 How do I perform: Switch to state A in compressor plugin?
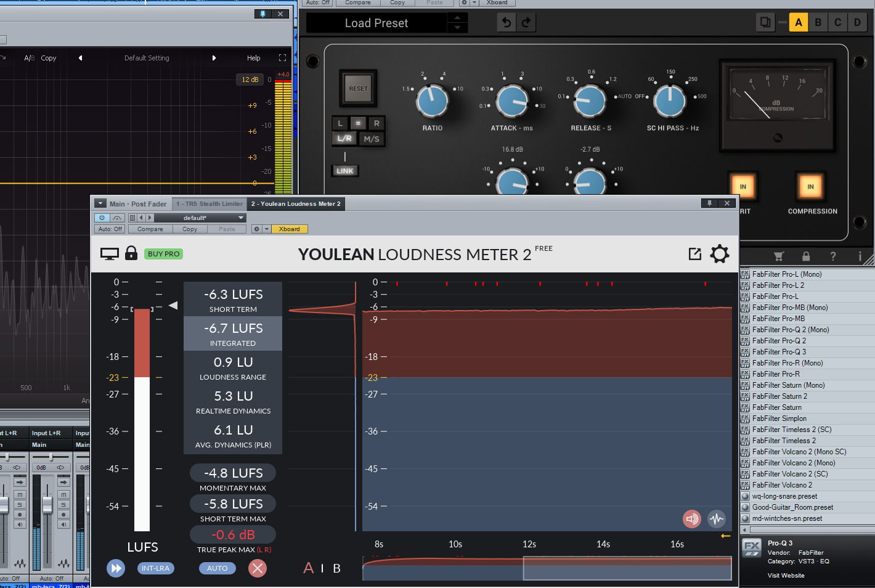799,23
